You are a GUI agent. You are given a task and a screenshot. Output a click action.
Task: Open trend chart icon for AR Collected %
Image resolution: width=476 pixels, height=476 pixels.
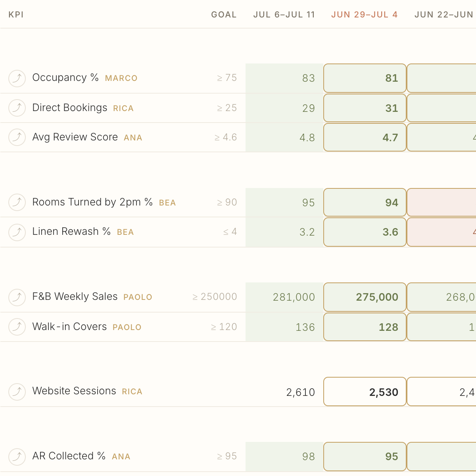[17, 457]
